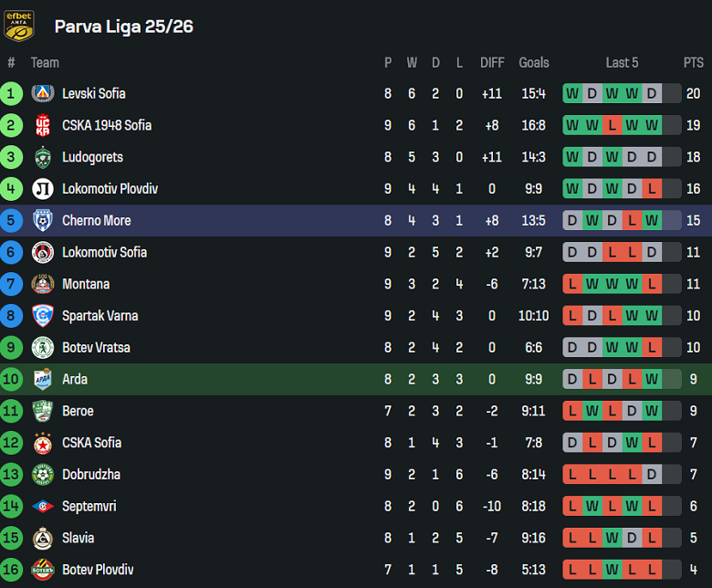Sort table by PTS column header

point(693,62)
